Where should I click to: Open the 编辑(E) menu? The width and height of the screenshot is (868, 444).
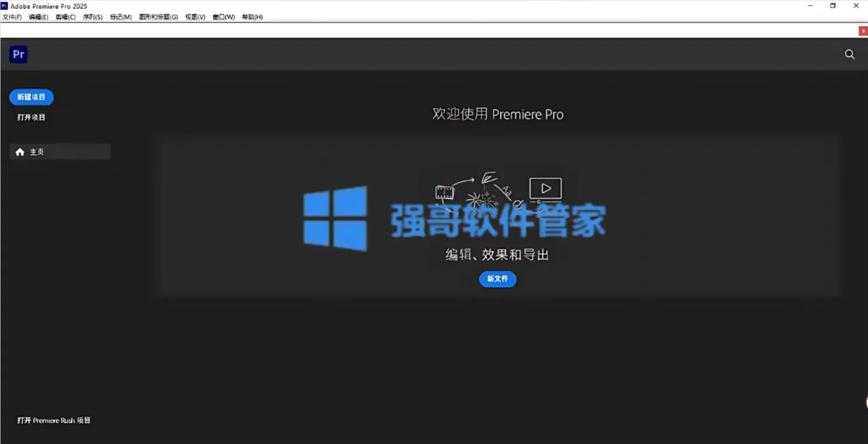point(39,17)
